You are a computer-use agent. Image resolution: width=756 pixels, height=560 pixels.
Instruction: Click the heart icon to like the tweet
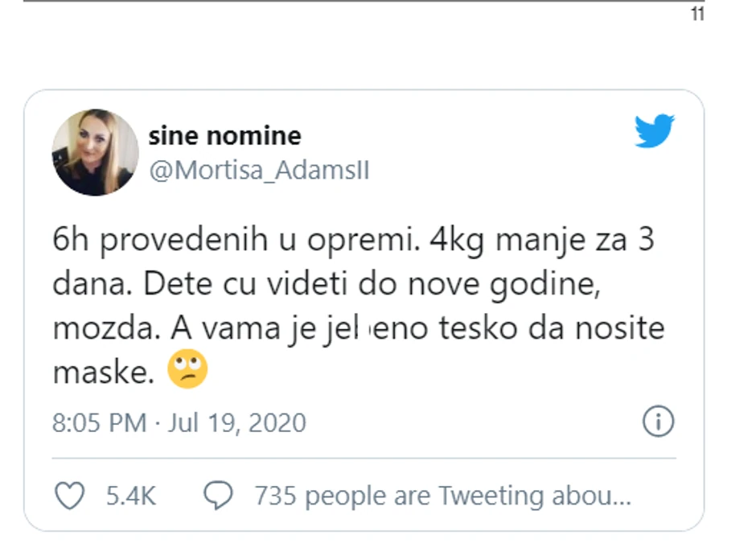69,496
